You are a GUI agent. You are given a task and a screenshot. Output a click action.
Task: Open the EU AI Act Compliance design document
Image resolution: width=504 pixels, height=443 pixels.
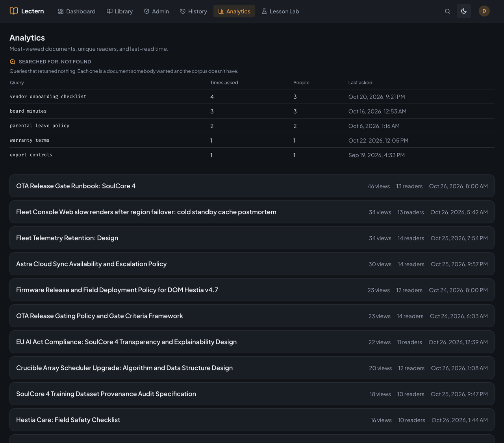click(252, 342)
